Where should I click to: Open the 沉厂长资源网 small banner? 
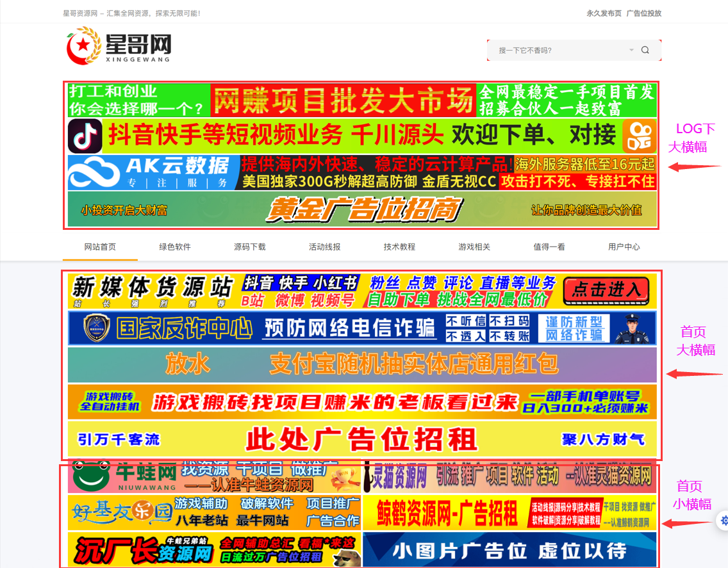coord(214,550)
